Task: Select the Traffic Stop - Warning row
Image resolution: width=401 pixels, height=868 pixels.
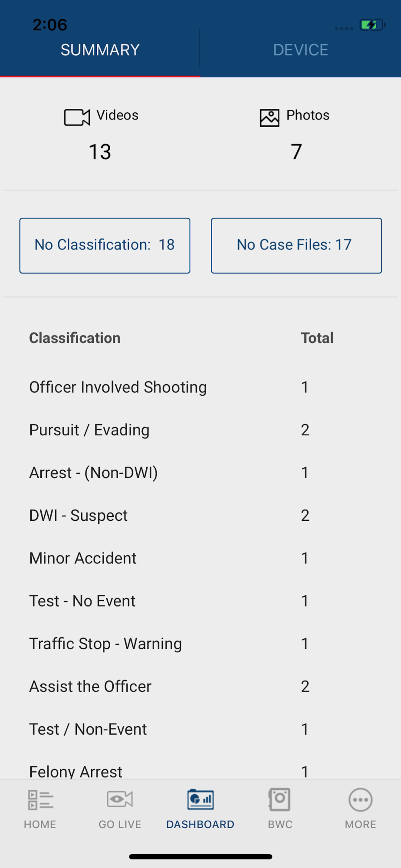Action: tap(200, 644)
